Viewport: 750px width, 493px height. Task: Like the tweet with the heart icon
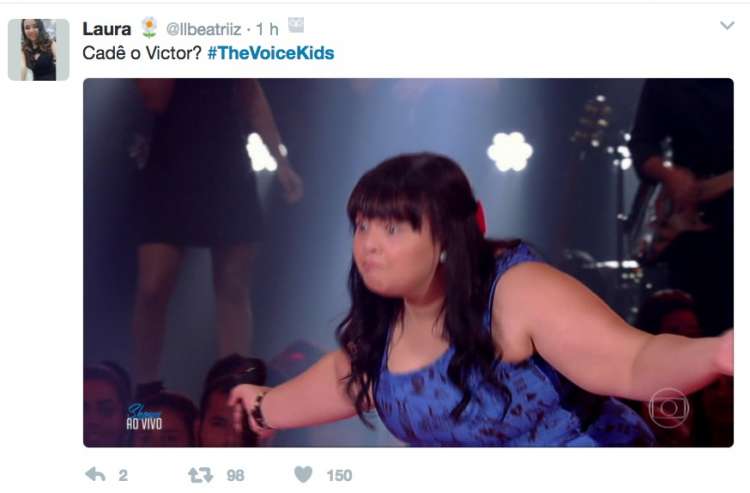(x=303, y=474)
